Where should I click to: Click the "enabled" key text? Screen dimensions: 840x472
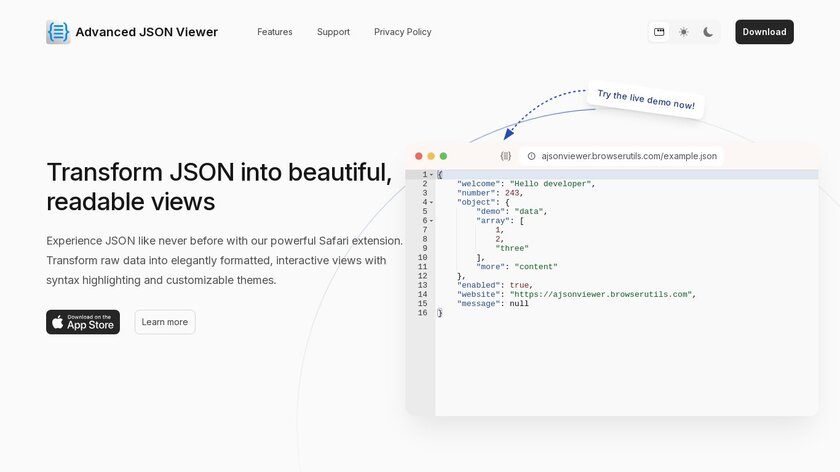478,285
